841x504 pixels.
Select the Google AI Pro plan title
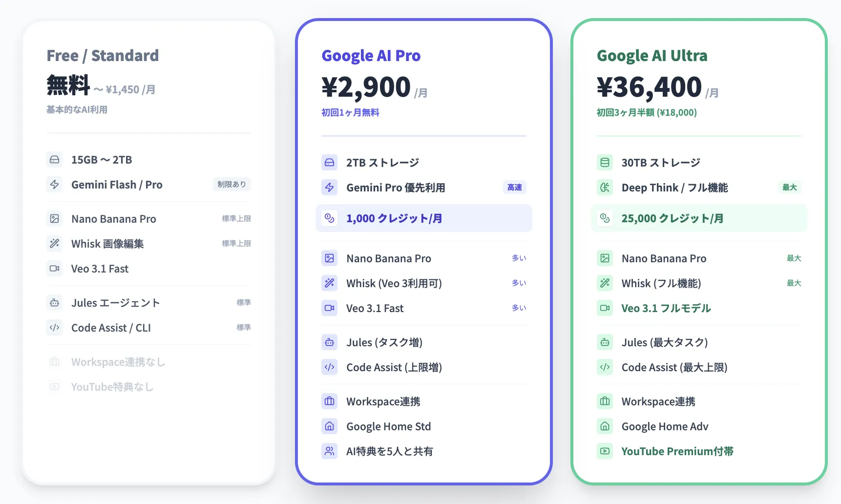pos(371,55)
